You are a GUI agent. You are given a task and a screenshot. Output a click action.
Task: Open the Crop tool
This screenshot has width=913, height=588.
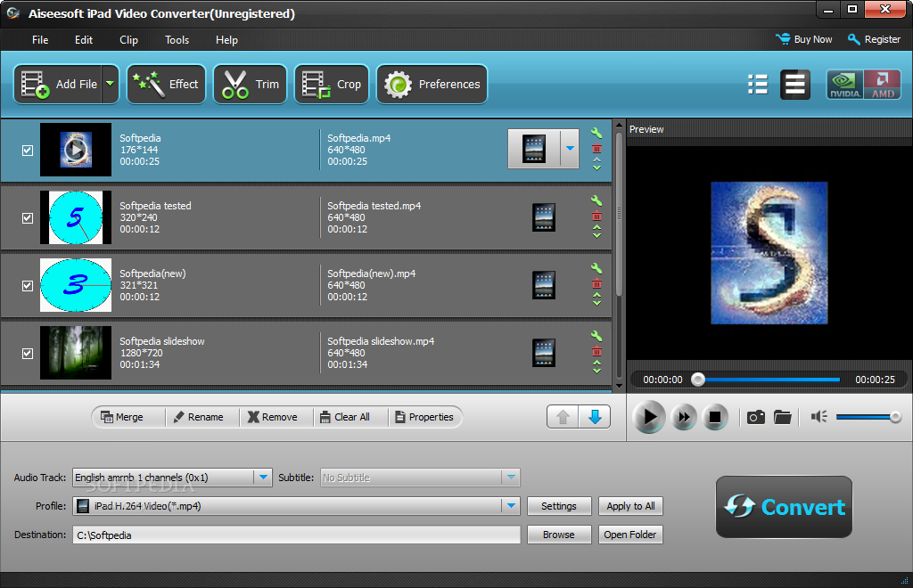point(332,85)
